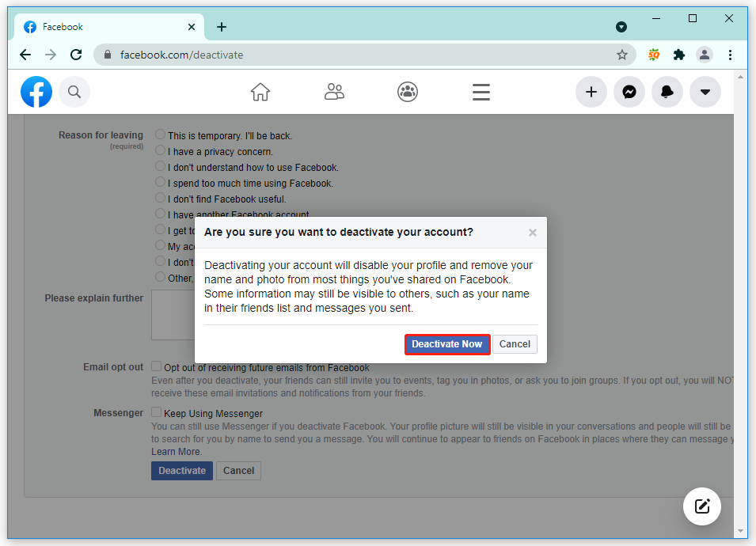Click the site lock icon
Viewport: 756px width, 546px height.
(x=108, y=55)
